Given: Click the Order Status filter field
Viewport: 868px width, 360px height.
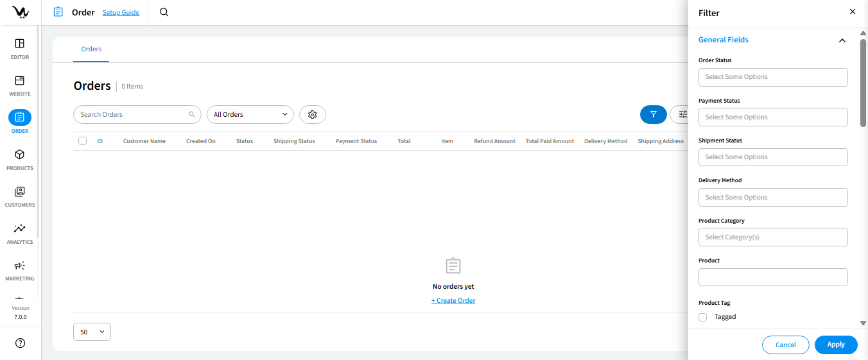Looking at the screenshot, I should (772, 77).
